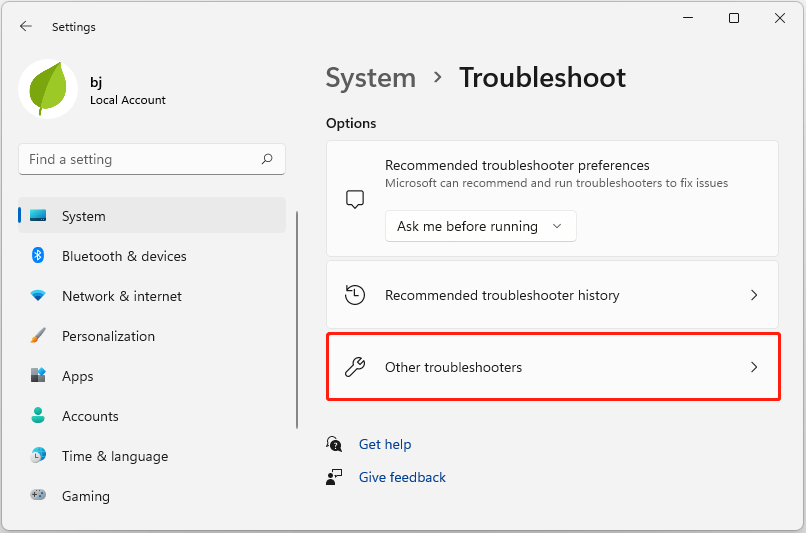Viewport: 806px width, 533px height.
Task: Open the Ask me before running dropdown
Action: pyautogui.click(x=480, y=226)
